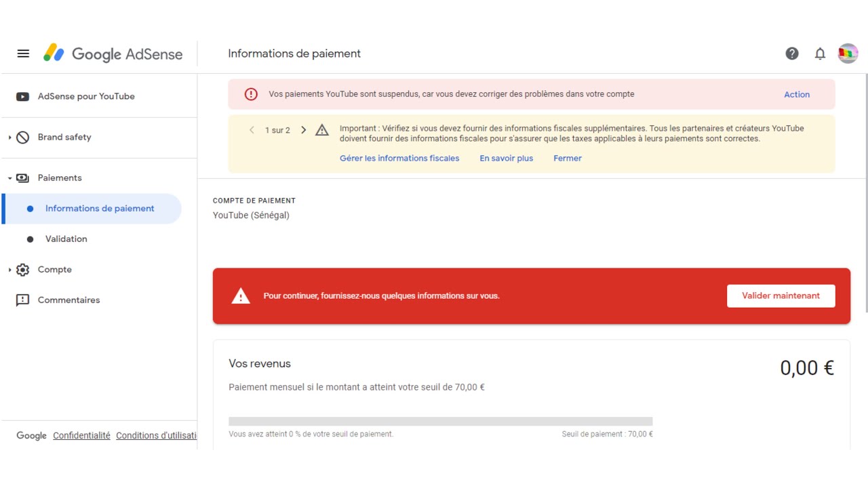Screen dimensions: 868x488
Task: Click the Compte gear icon
Action: pos(22,269)
